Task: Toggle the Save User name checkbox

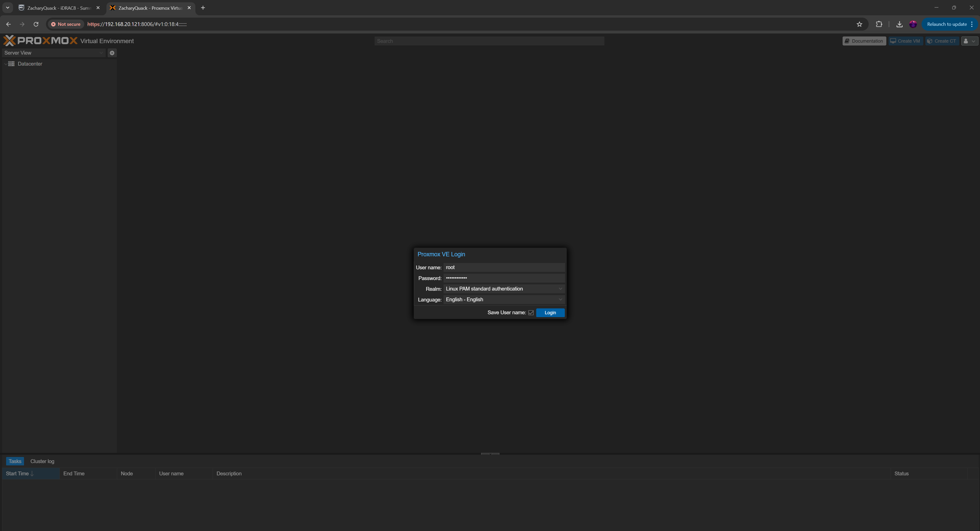Action: point(531,313)
